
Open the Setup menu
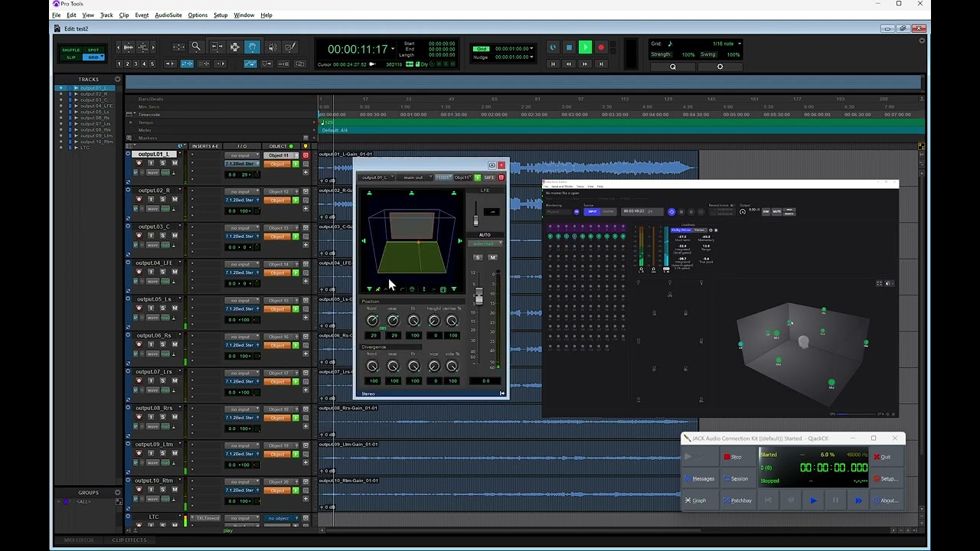tap(220, 15)
